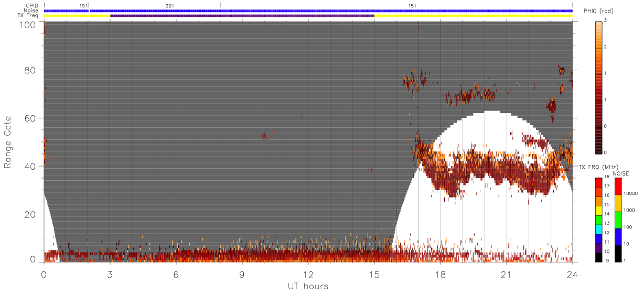This screenshot has height=297, width=644.
Task: Click the echo cluster near 23 UT, gate 65
Action: [x=551, y=106]
